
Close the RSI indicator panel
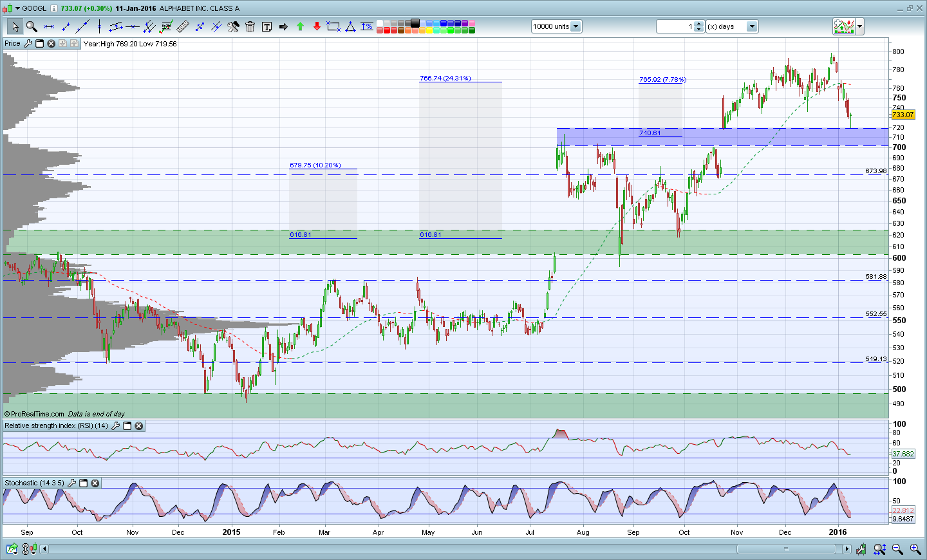tap(139, 426)
